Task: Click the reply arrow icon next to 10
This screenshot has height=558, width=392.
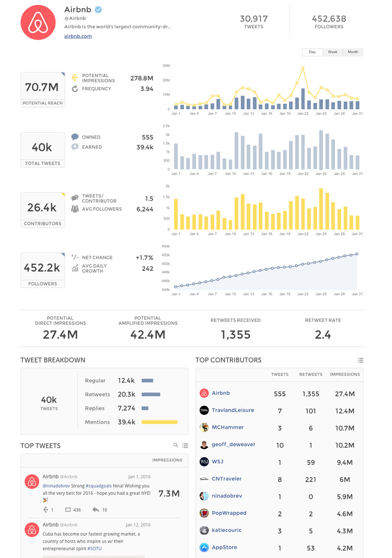Action: point(96,510)
